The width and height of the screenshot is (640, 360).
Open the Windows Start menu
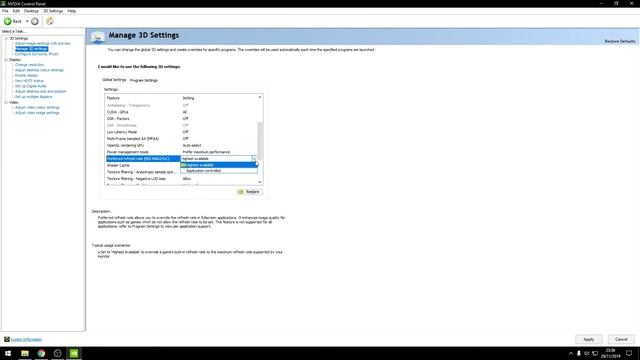click(8, 353)
